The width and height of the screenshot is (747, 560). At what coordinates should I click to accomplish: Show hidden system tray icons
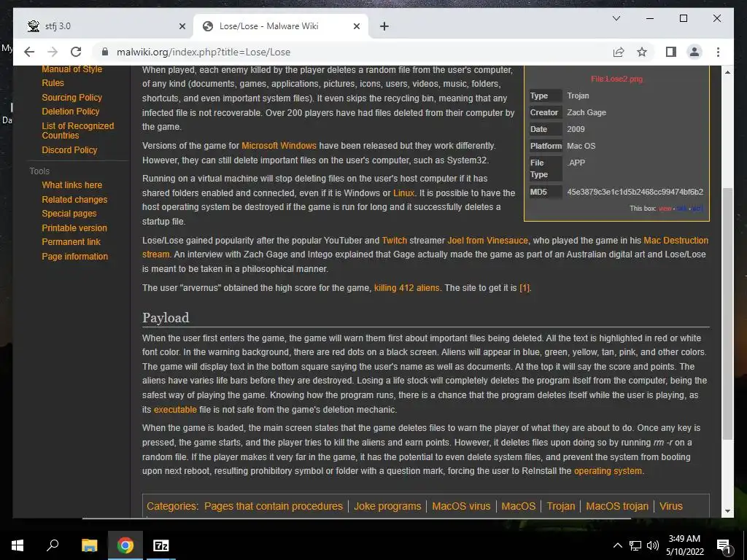click(617, 545)
